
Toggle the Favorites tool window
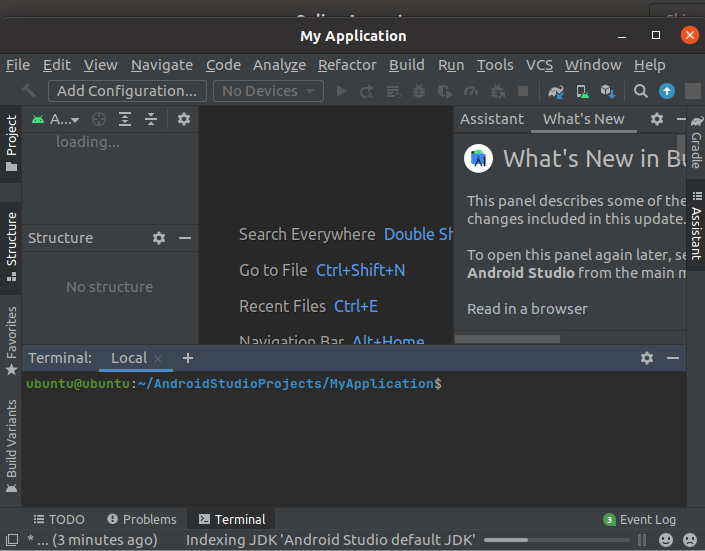pos(11,341)
